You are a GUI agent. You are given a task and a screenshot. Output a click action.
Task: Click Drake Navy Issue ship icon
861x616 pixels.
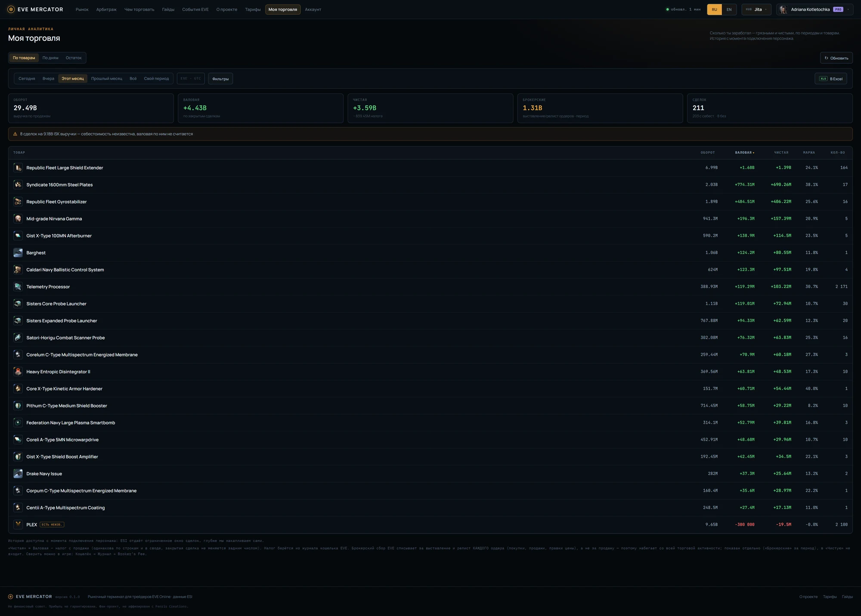pyautogui.click(x=18, y=474)
